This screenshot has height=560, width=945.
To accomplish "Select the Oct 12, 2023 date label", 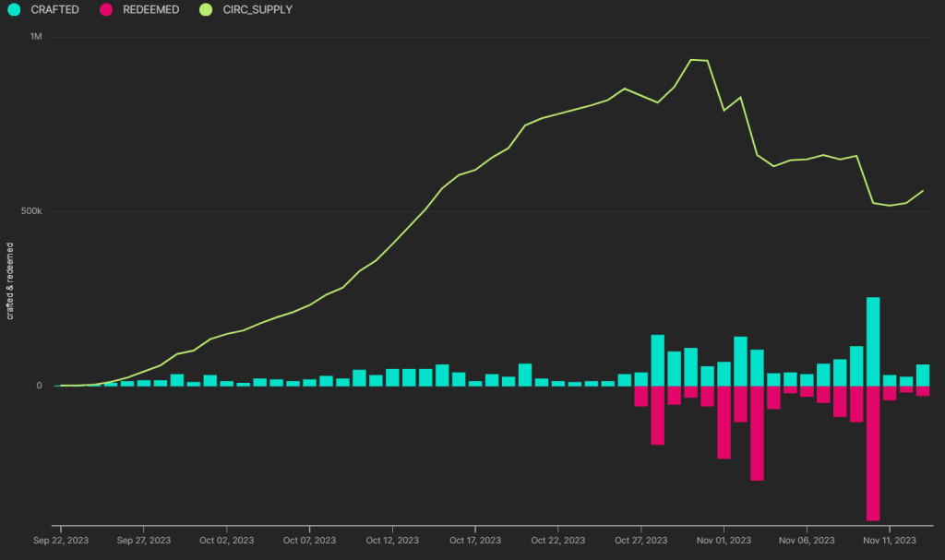I will [x=393, y=541].
